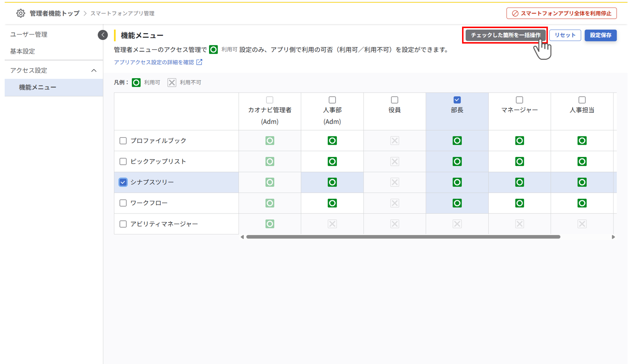
Task: Click the external link icon beside アプリアクセス設定の詳細を確認
Action: click(x=200, y=62)
